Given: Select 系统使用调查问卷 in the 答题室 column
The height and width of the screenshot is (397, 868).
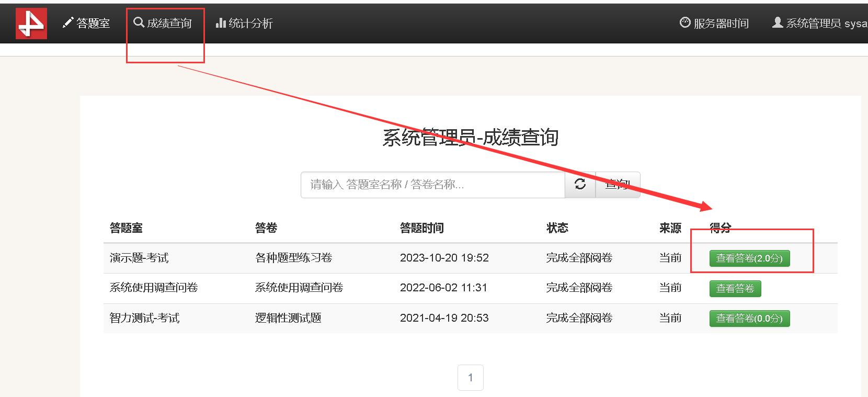Looking at the screenshot, I should [x=154, y=288].
